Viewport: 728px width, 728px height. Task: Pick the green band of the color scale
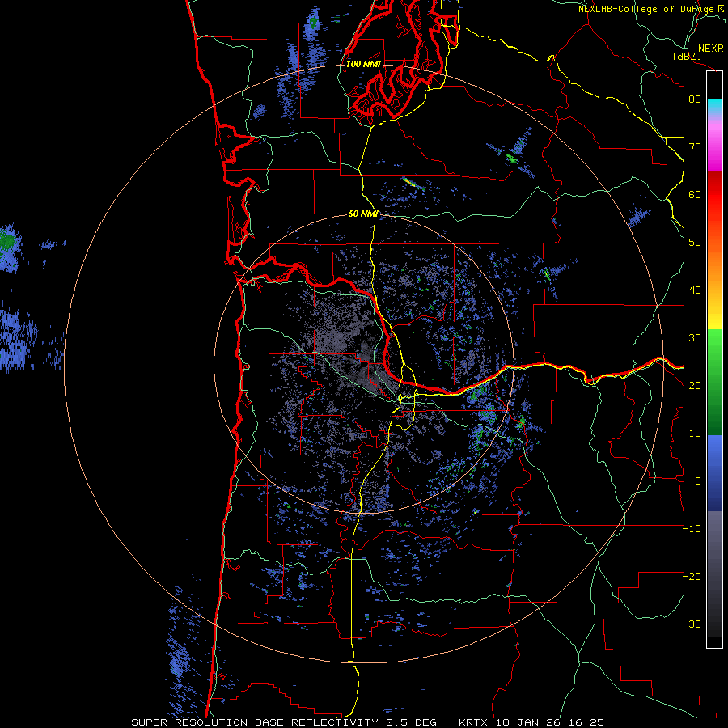(x=714, y=382)
